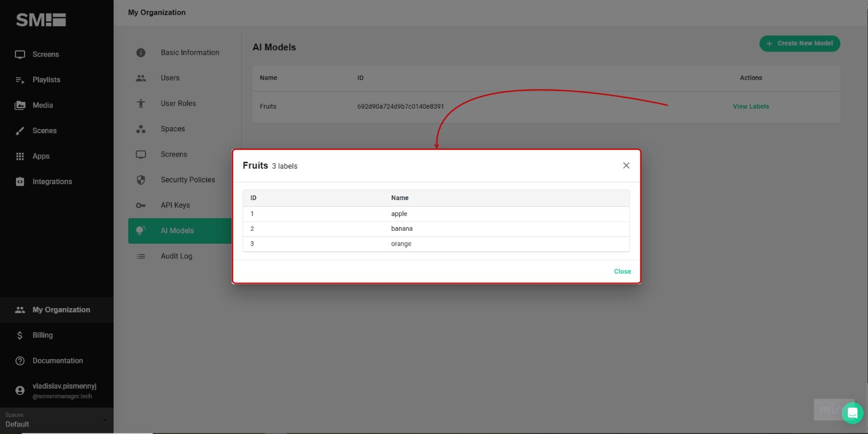Viewport: 868px width, 434px height.
Task: Click the API Keys key icon
Action: tap(141, 206)
